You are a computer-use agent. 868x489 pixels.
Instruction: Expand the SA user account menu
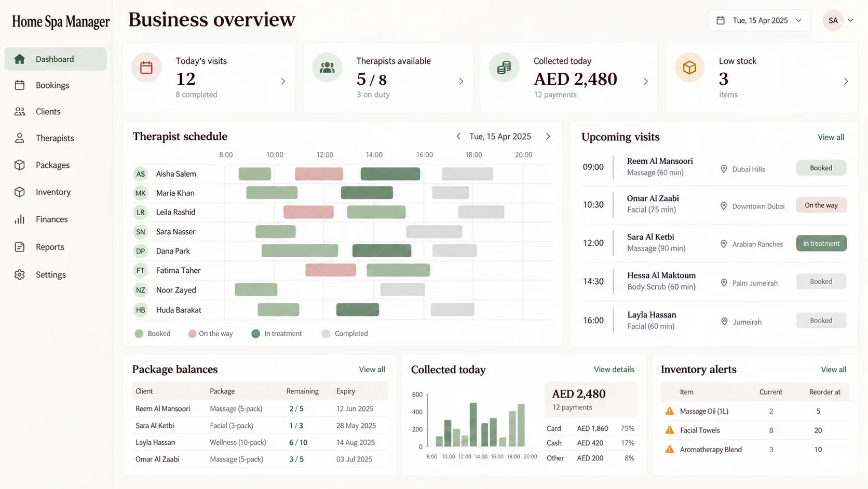[x=839, y=20]
